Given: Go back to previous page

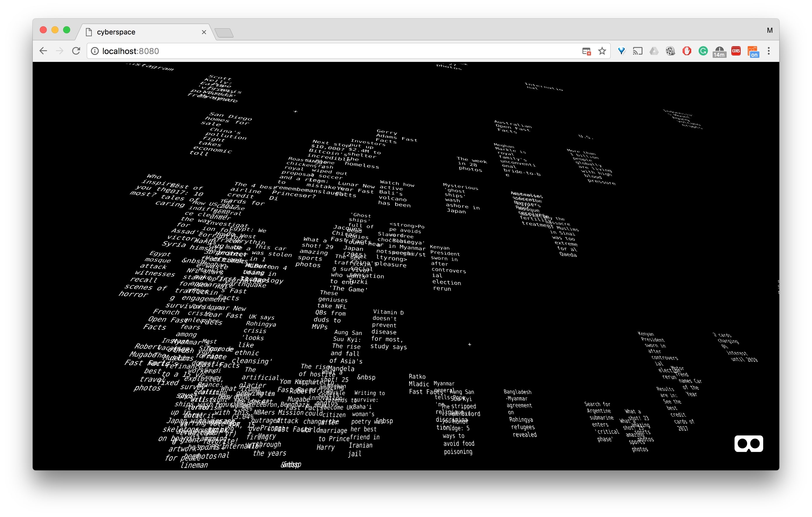Looking at the screenshot, I should 43,51.
